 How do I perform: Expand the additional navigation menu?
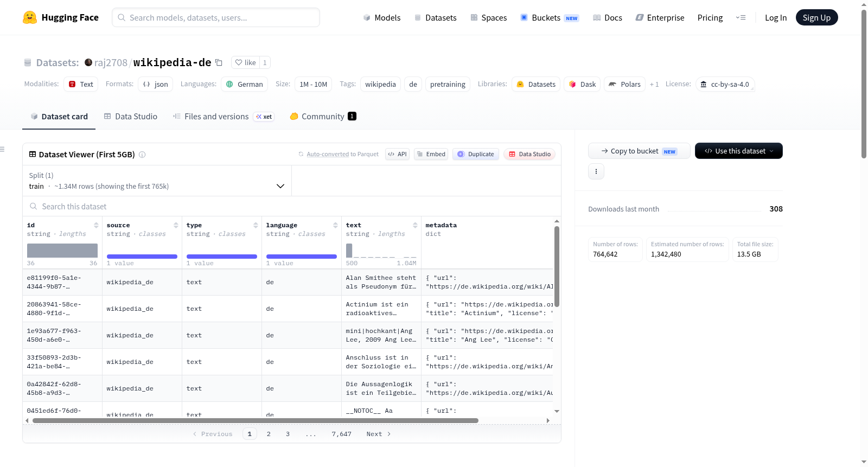(x=741, y=17)
